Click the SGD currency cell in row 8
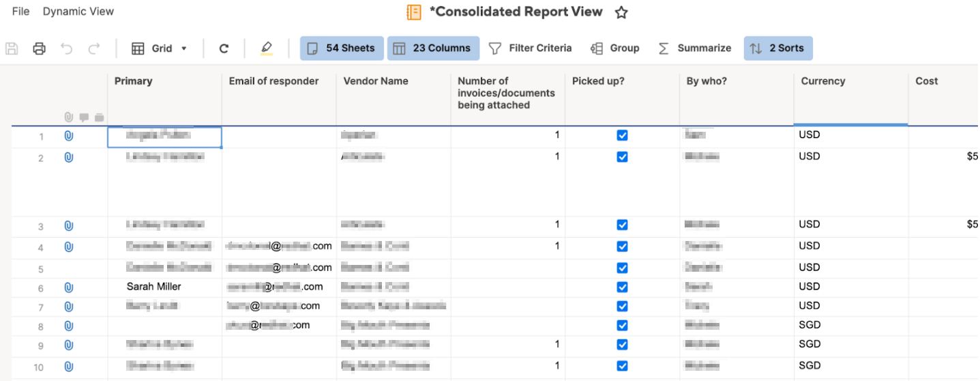 pos(851,326)
